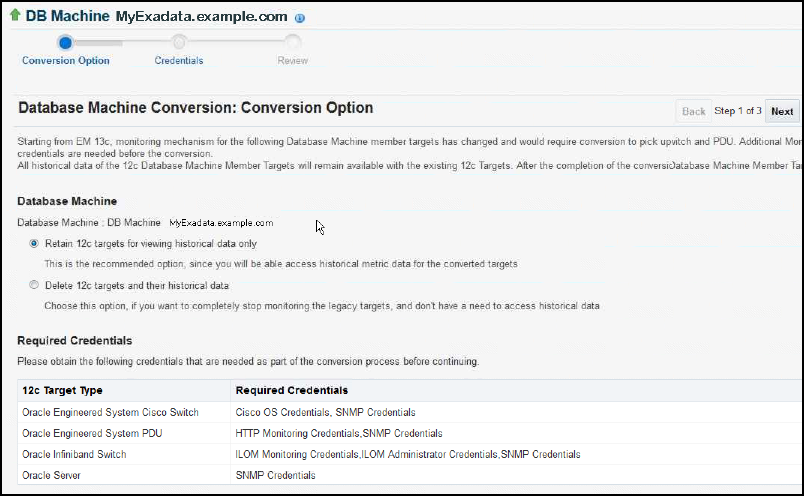Click the info icon beside MyExadata.example.com
Image resolution: width=804 pixels, height=496 pixels.
(x=300, y=18)
